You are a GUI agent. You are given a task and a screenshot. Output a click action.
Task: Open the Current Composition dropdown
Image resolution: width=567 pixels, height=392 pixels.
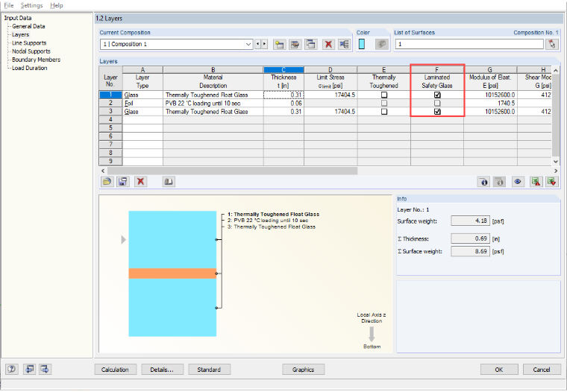click(x=248, y=44)
